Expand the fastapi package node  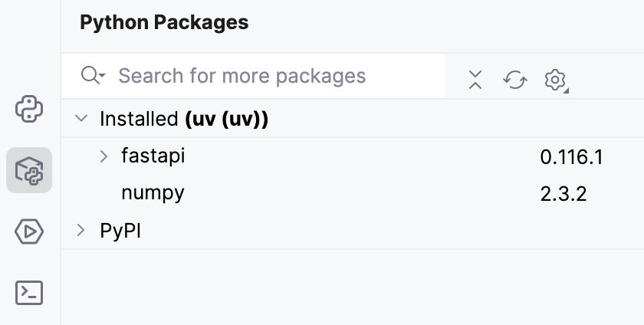105,156
